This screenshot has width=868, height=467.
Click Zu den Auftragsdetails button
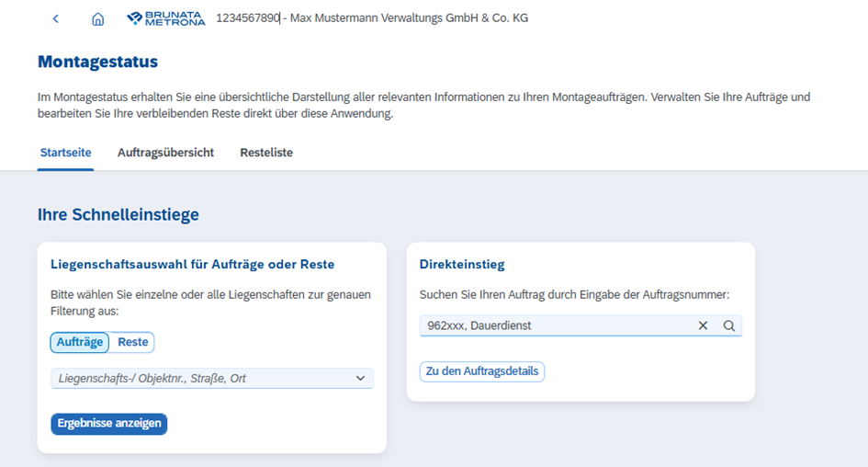pyautogui.click(x=482, y=371)
